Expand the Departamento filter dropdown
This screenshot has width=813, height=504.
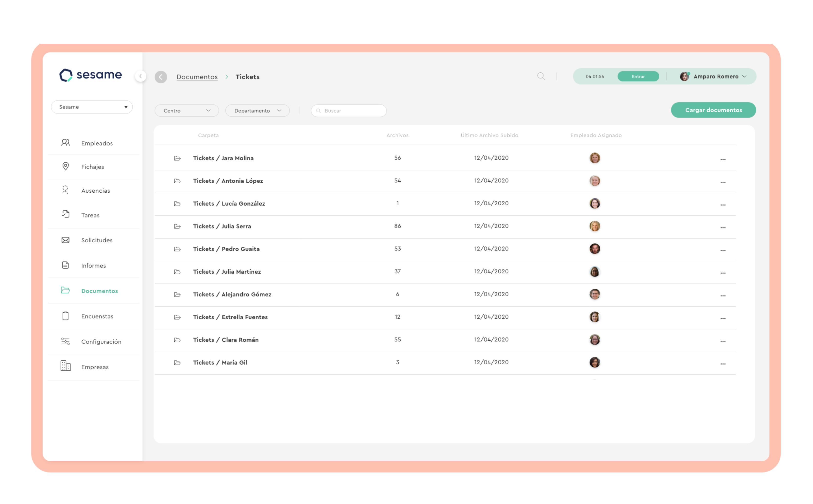click(257, 111)
